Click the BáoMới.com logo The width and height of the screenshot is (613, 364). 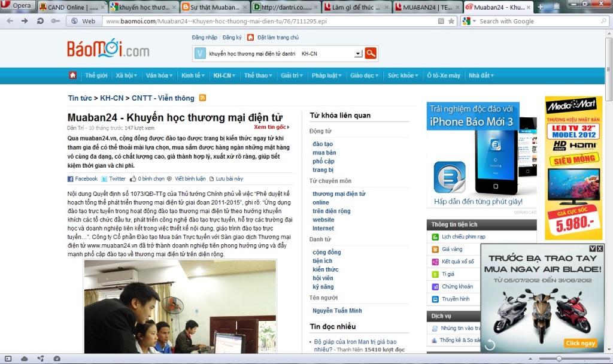pos(108,48)
